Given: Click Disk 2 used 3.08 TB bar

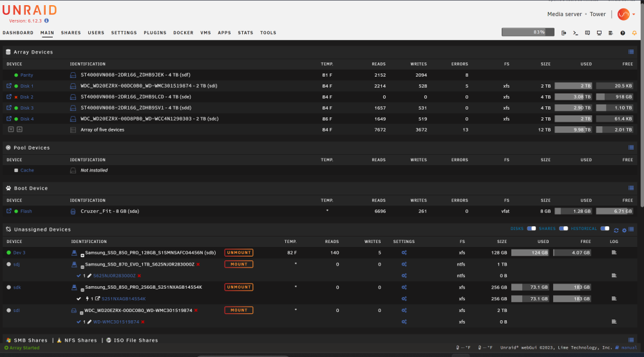Looking at the screenshot, I should click(x=573, y=97).
